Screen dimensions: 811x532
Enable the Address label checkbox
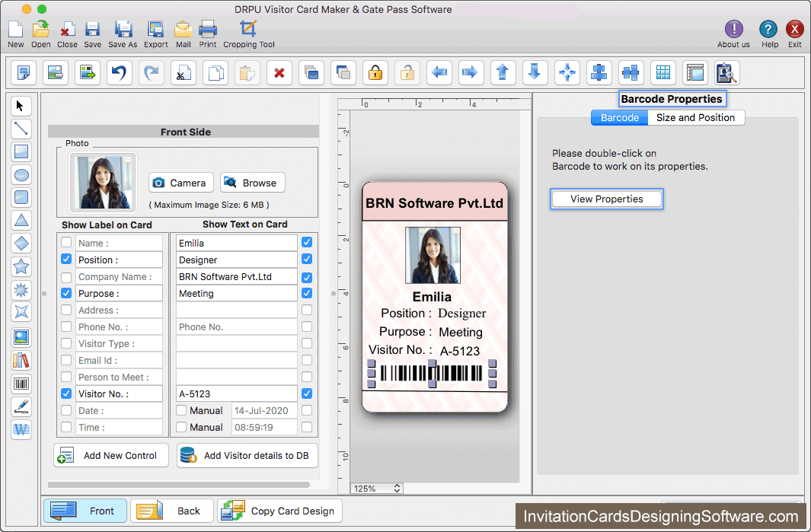[x=66, y=311]
